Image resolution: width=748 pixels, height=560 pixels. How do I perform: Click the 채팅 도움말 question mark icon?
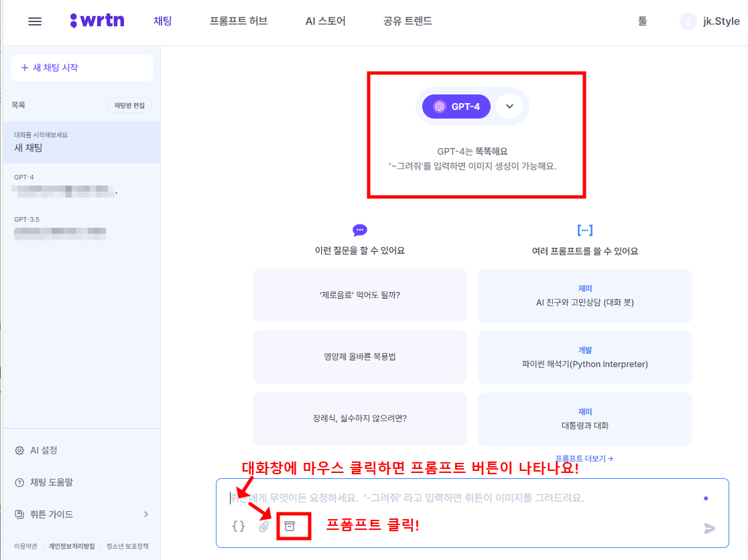19,482
